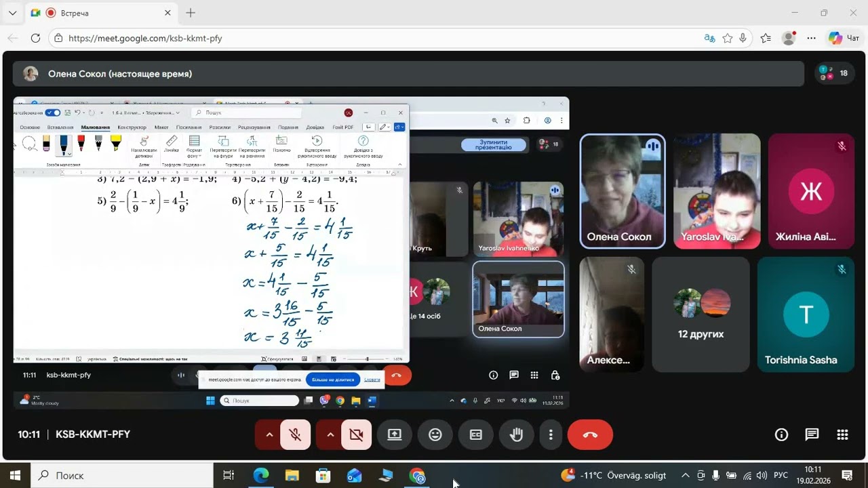Click the 'Сховати' link in the sharing banner
The height and width of the screenshot is (488, 868).
pos(372,380)
